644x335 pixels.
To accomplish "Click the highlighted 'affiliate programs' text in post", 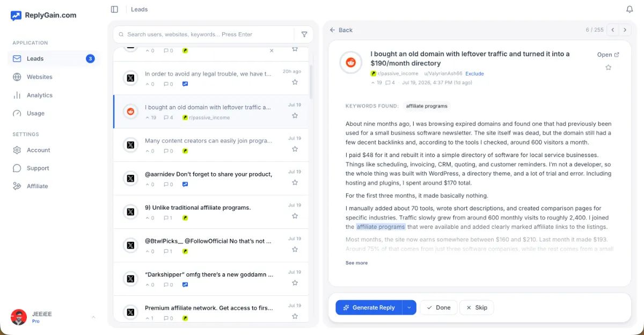I will [x=380, y=227].
